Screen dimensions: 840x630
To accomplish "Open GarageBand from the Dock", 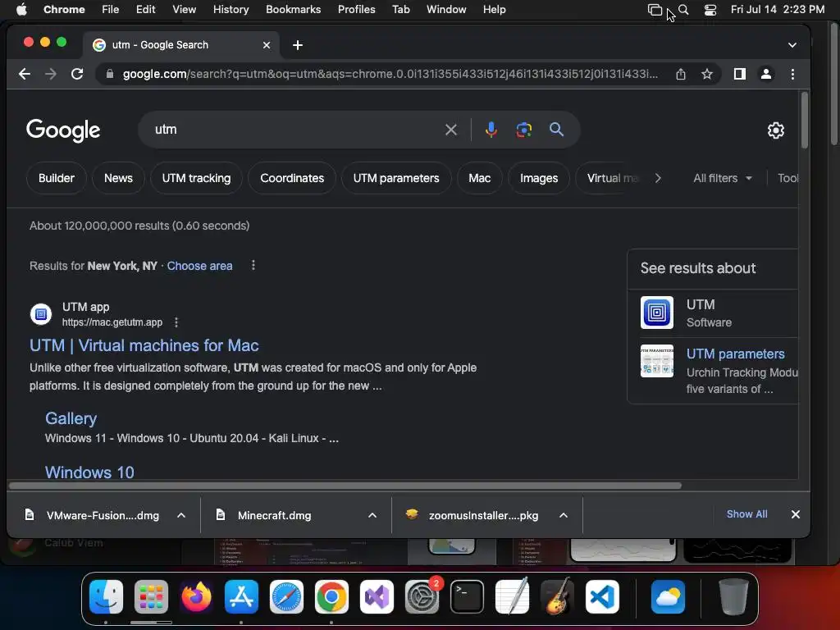I will [557, 596].
